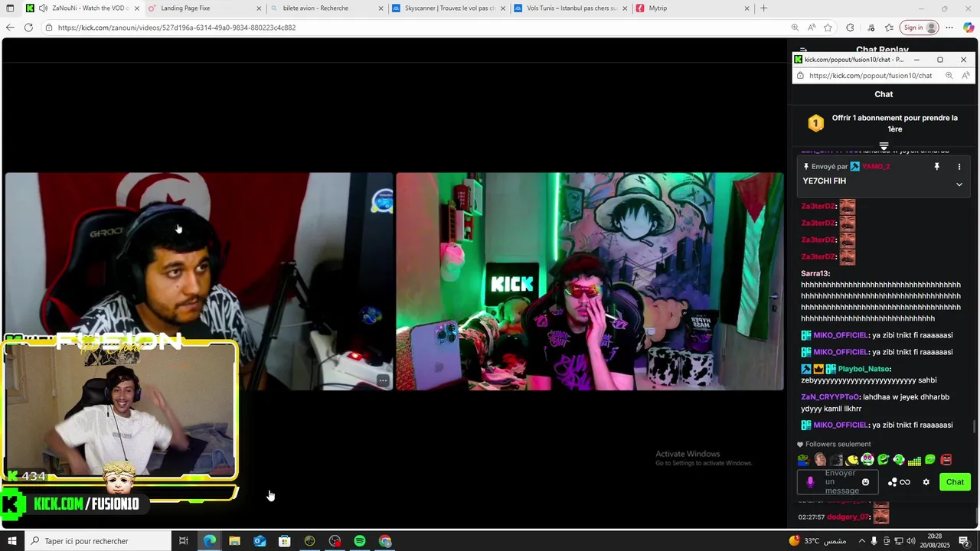
Task: Zoom magnifier icon in main address bar
Action: (795, 28)
